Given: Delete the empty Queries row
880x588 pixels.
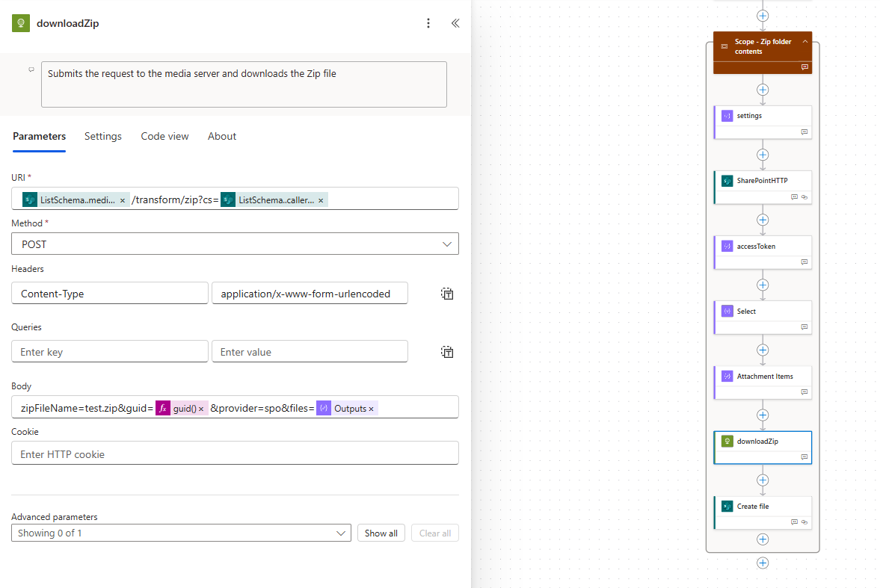Looking at the screenshot, I should tap(447, 352).
